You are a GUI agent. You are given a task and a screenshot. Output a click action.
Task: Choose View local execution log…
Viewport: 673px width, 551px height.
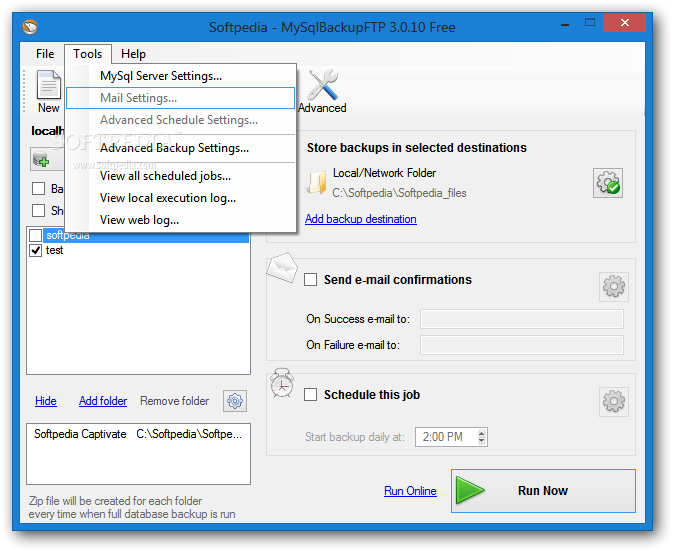pos(180,198)
